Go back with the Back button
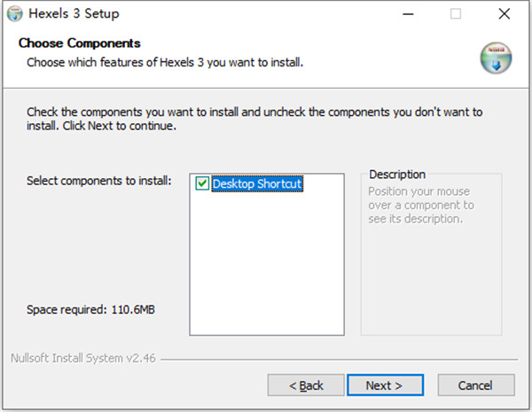Viewport: 532px width, 412px height. click(x=307, y=385)
